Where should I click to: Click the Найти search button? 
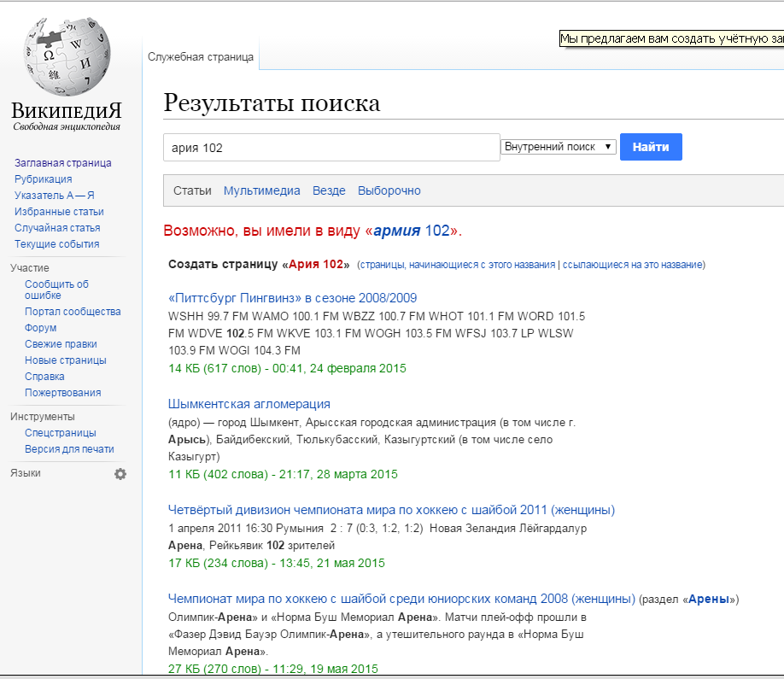click(x=651, y=147)
